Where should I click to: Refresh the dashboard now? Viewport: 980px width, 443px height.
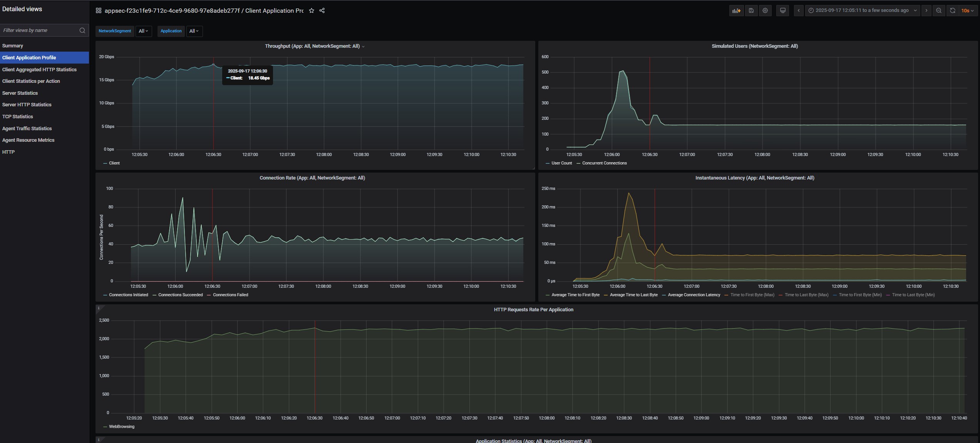click(x=952, y=11)
